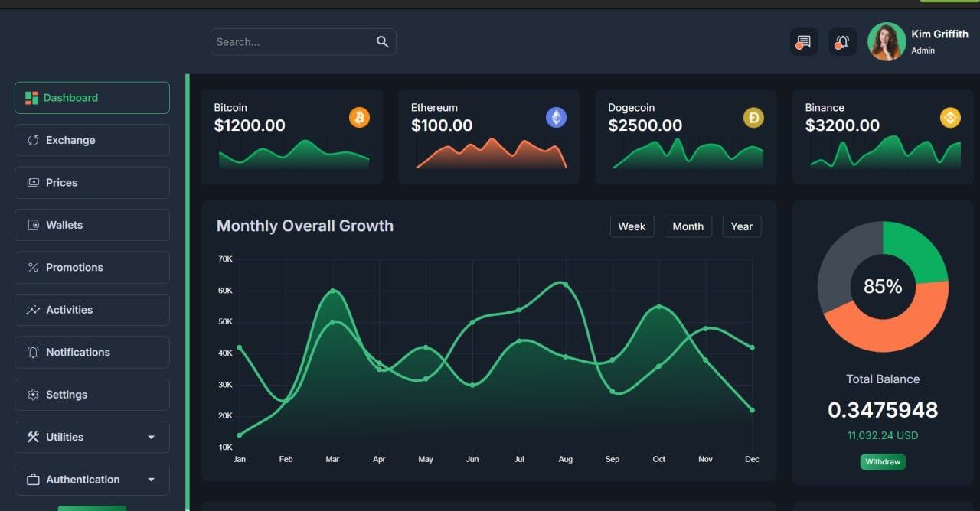Click the Bitcoin $1200.00 price
This screenshot has height=511, width=980.
click(250, 125)
